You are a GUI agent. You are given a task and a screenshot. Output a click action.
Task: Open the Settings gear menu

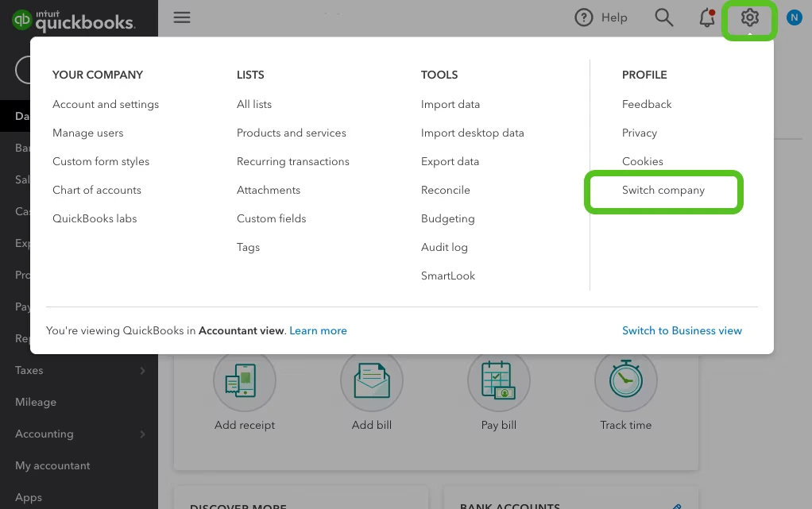coord(749,17)
